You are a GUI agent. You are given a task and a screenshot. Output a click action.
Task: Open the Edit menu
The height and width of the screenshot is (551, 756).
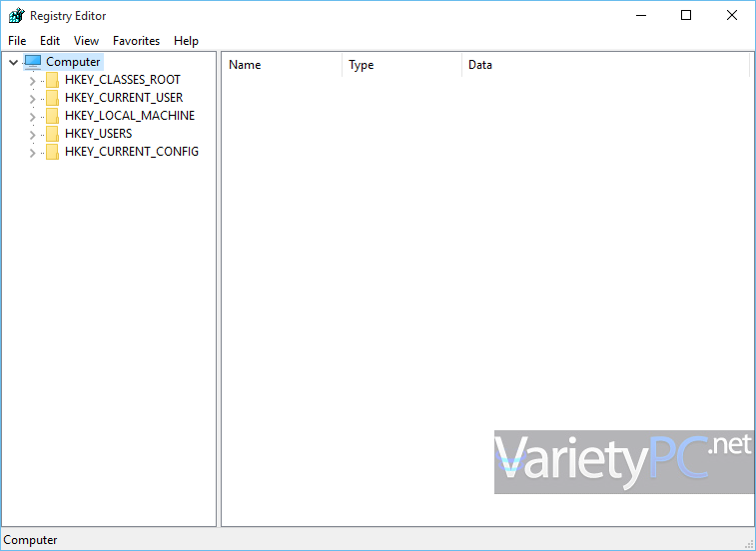point(50,41)
